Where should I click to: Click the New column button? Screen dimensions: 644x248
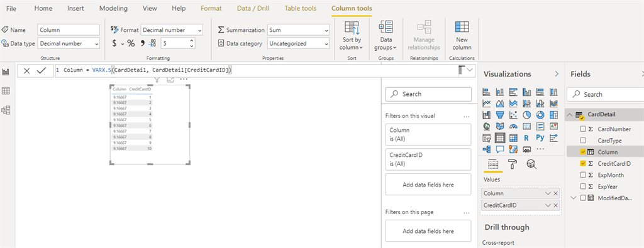tap(462, 36)
